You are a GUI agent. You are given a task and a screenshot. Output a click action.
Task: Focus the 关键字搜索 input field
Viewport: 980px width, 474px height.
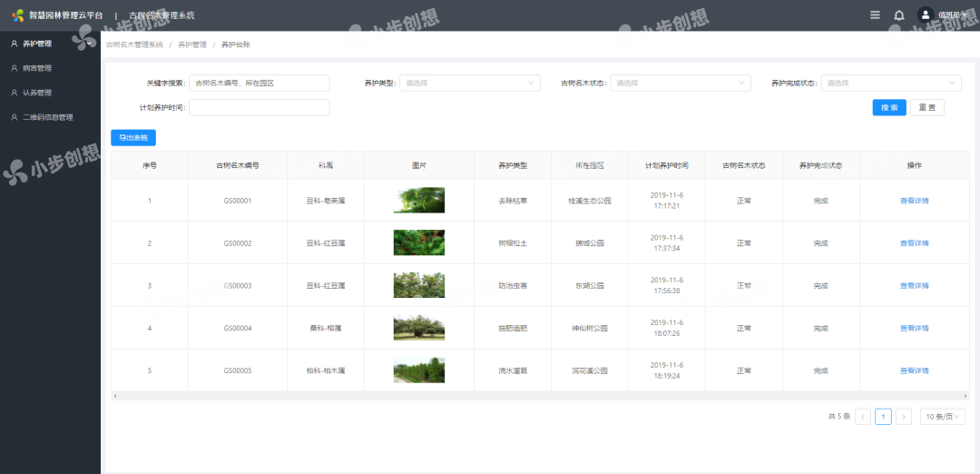pos(260,83)
